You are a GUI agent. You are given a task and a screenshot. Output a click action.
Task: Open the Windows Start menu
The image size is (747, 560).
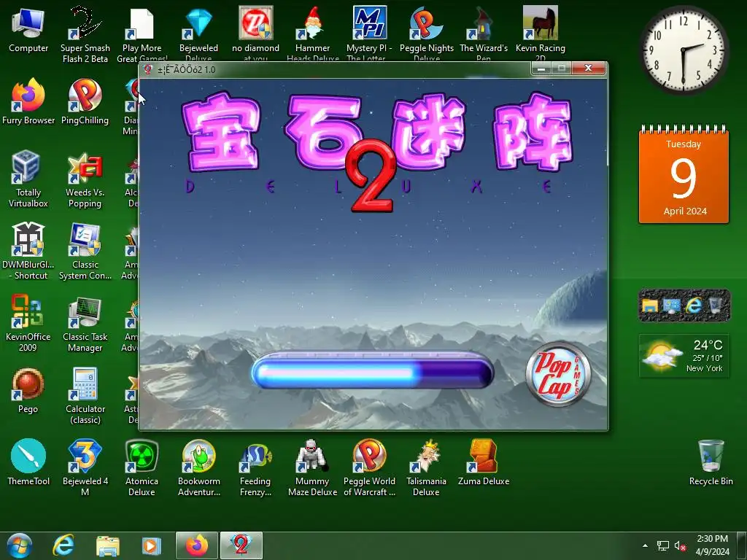19,545
